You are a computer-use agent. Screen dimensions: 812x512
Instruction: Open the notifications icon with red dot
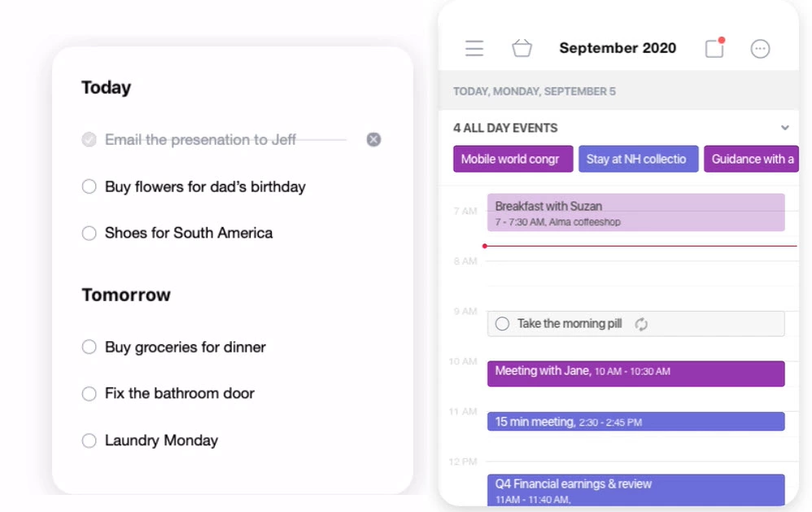[x=714, y=48]
